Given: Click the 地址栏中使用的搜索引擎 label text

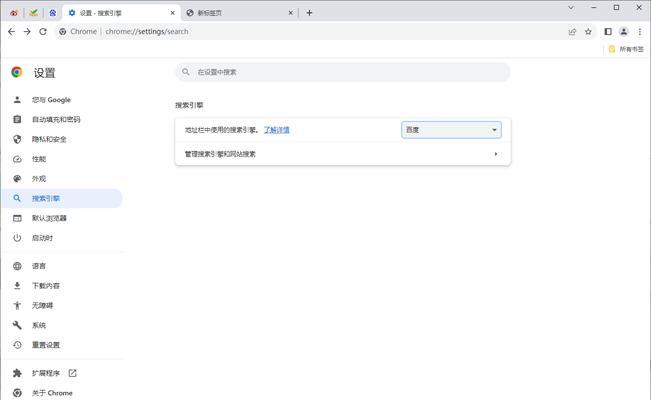Looking at the screenshot, I should pos(221,130).
